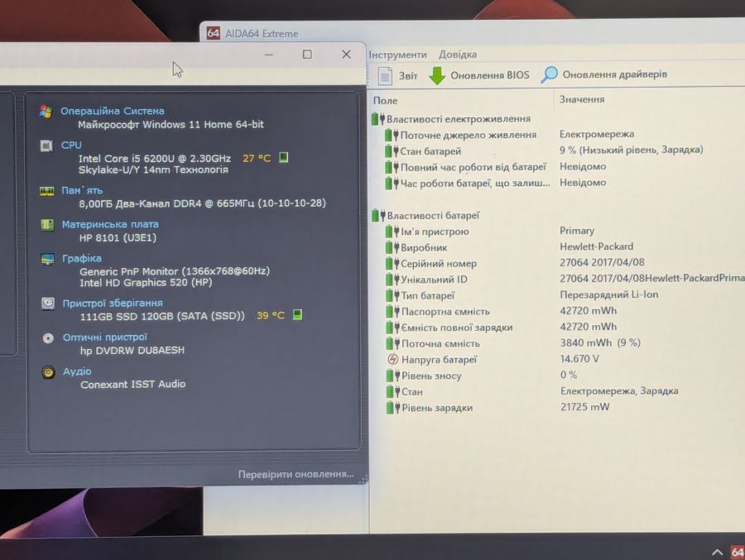Click the monitor icon beside Графіка
The image size is (745, 560).
click(x=47, y=259)
